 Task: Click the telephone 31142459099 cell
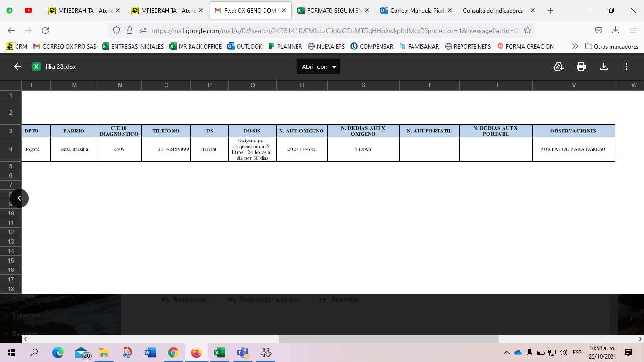tap(166, 149)
